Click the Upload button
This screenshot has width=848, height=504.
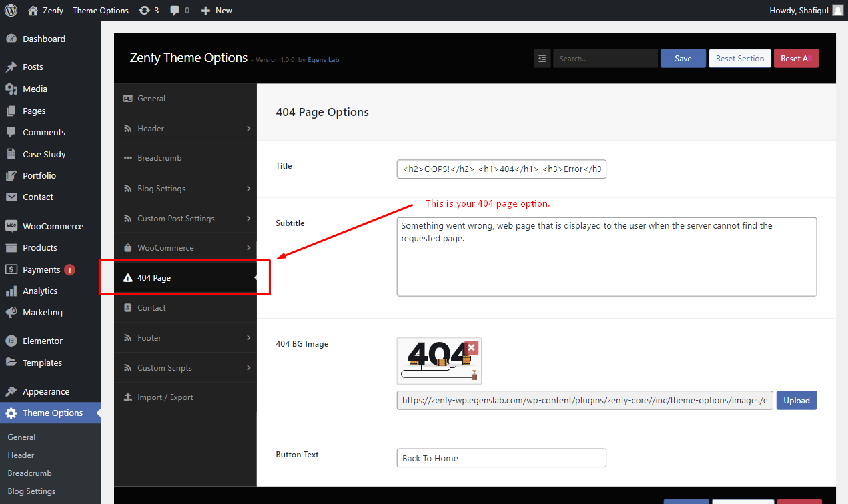coord(797,400)
